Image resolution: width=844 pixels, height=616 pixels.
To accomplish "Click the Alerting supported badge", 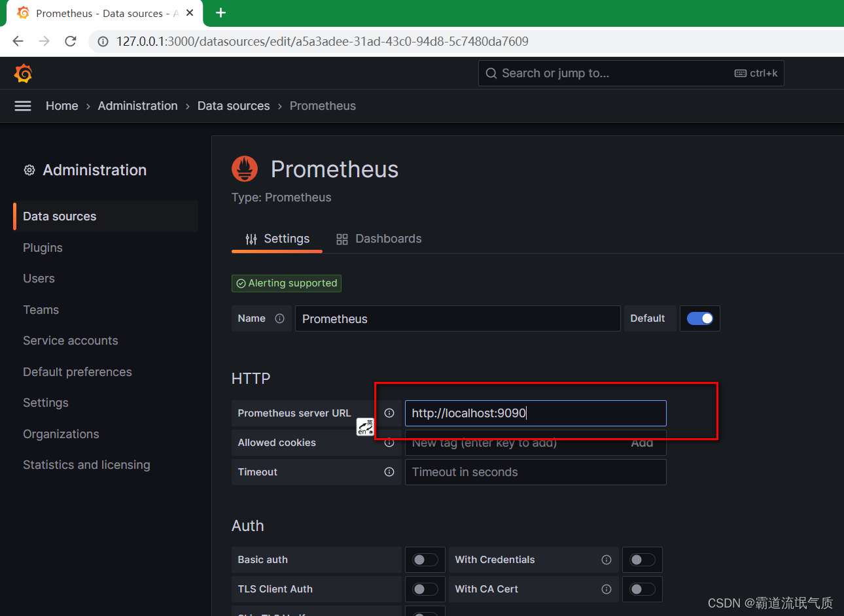I will pos(287,283).
